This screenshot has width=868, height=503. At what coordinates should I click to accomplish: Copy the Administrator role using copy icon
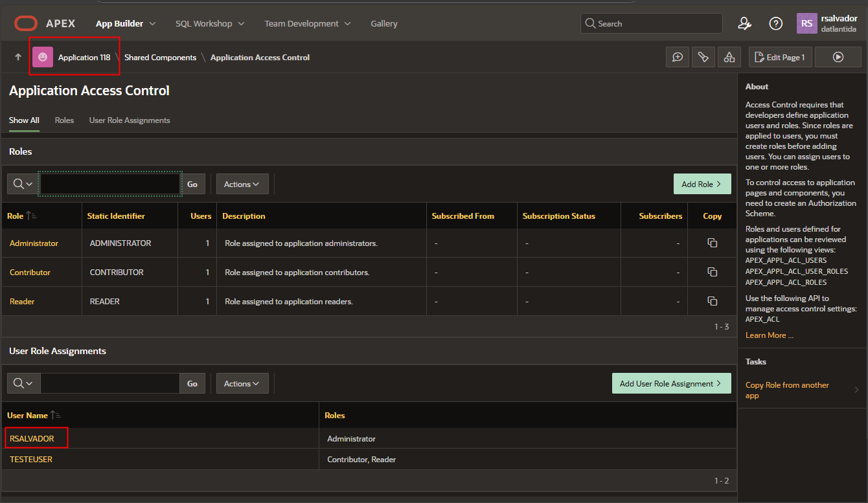pyautogui.click(x=712, y=243)
